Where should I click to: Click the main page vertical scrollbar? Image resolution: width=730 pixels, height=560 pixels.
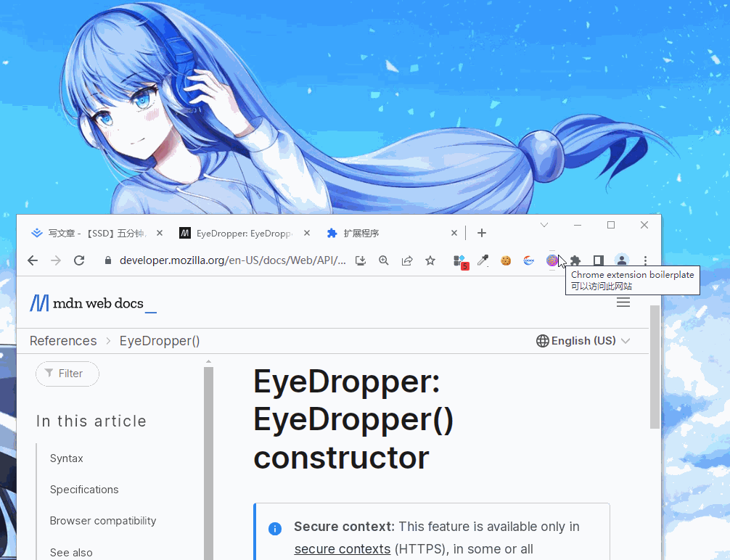(x=655, y=367)
